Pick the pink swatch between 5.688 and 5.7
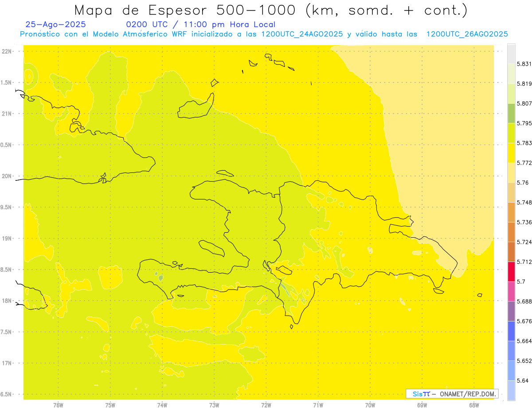 click(x=511, y=292)
